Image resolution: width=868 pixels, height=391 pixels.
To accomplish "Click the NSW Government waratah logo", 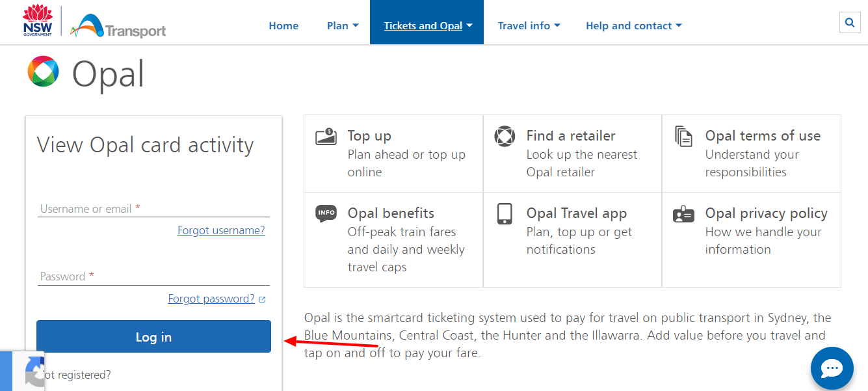I will point(38,19).
